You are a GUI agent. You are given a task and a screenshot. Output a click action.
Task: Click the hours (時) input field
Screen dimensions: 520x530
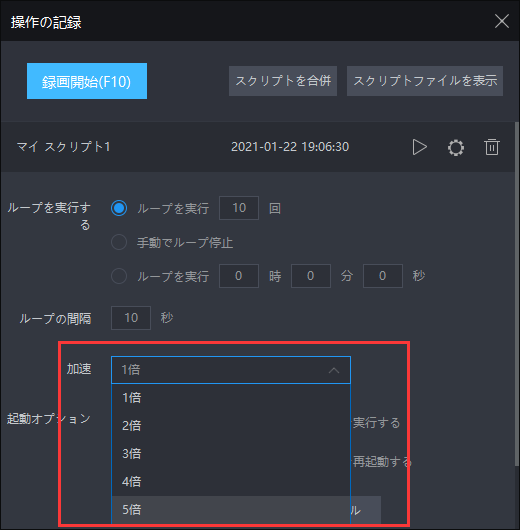click(239, 276)
